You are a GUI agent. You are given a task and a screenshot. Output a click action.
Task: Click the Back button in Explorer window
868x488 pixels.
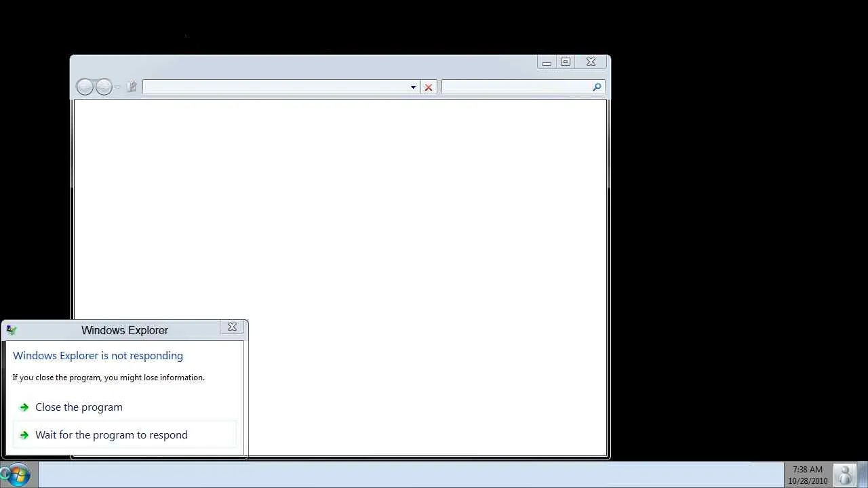(x=85, y=87)
